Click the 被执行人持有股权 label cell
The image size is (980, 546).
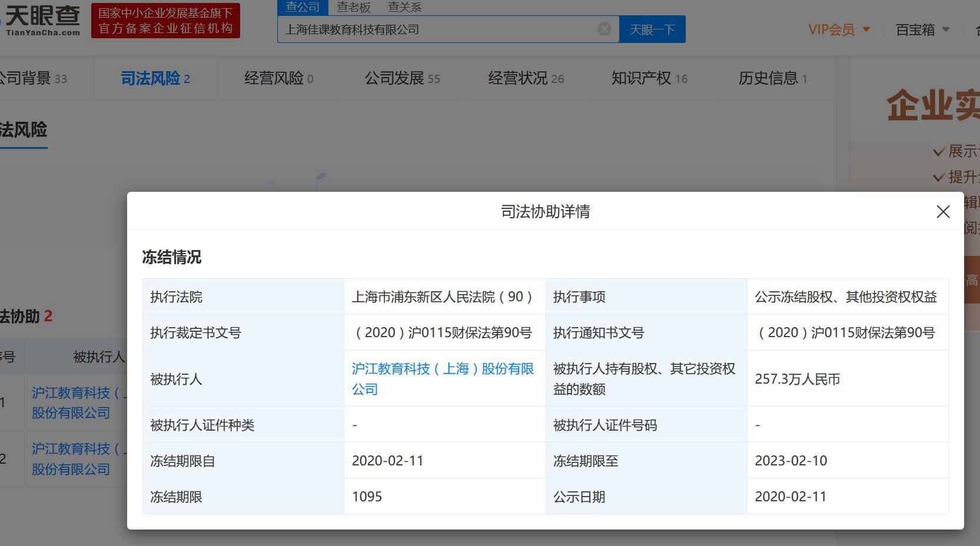[x=646, y=379]
